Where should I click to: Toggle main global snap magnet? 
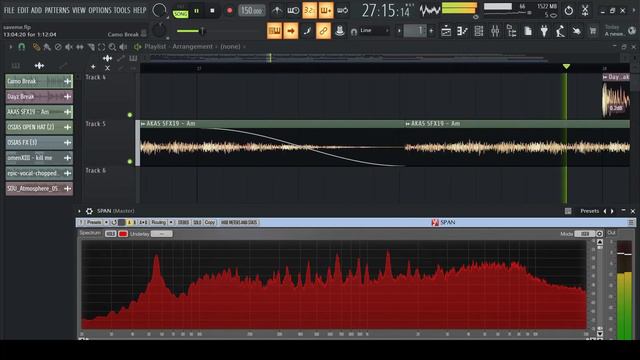pyautogui.click(x=354, y=31)
